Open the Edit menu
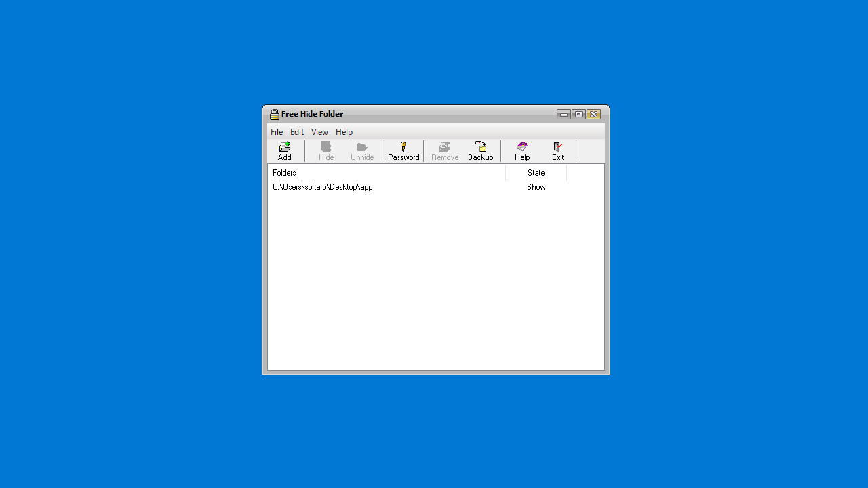868x488 pixels. click(x=297, y=132)
